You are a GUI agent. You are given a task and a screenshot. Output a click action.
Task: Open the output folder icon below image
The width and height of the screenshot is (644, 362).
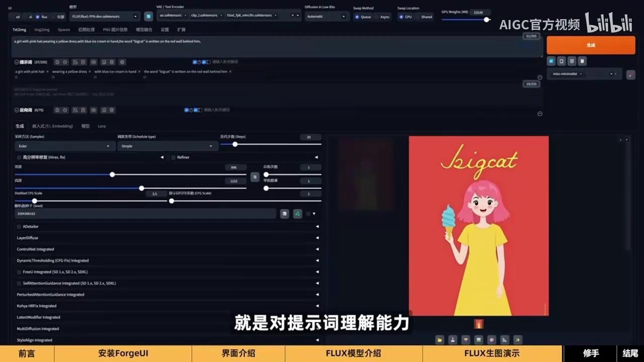click(440, 340)
